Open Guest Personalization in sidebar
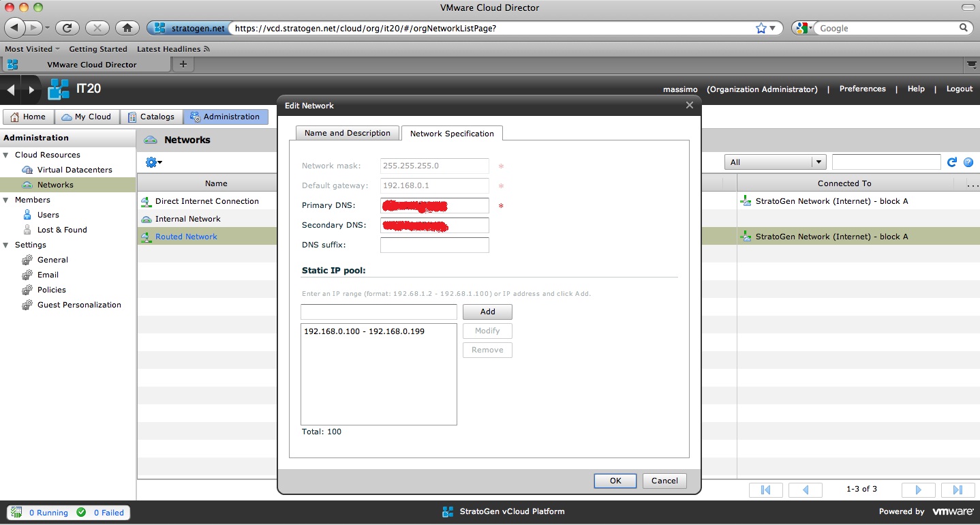This screenshot has width=980, height=525. click(x=79, y=305)
